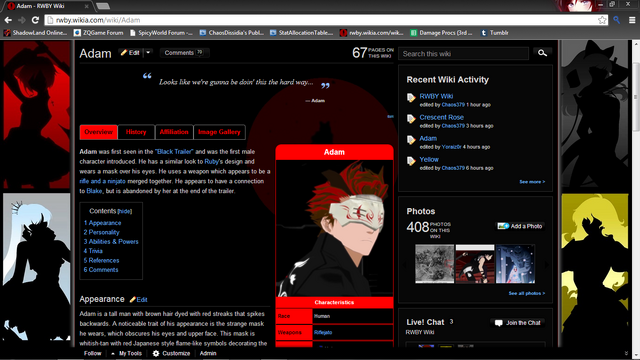This screenshot has width=640, height=360.
Task: Click the browser forward arrow
Action: coord(22,20)
